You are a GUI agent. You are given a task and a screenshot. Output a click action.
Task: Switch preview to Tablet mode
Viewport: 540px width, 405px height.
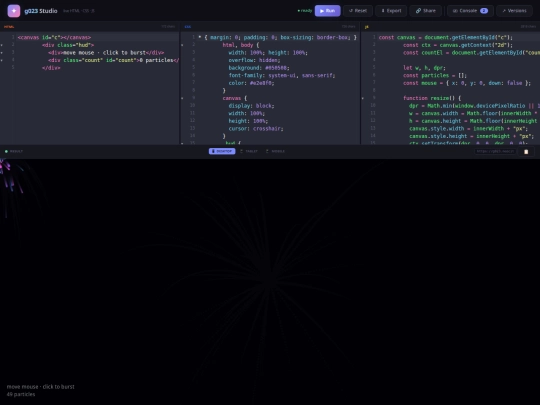tap(249, 151)
